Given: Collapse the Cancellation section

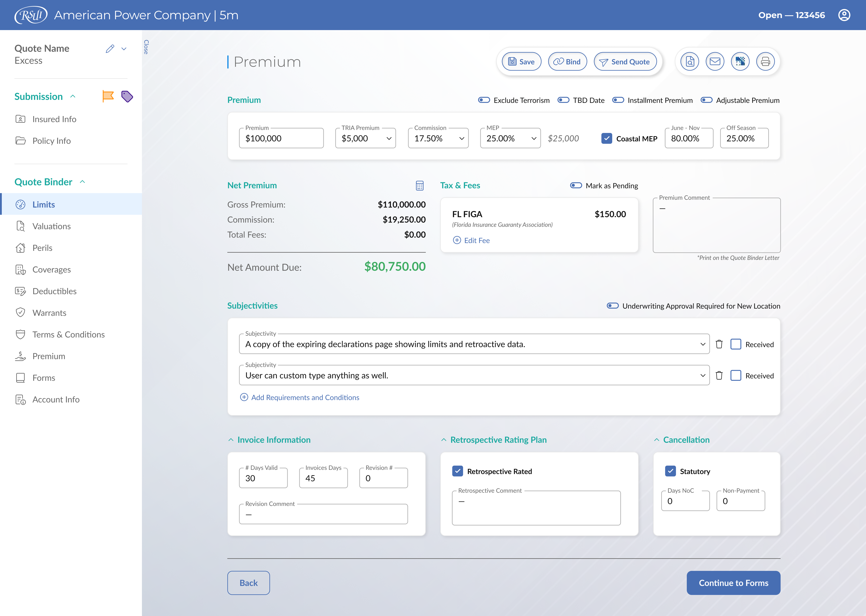Looking at the screenshot, I should pyautogui.click(x=657, y=440).
